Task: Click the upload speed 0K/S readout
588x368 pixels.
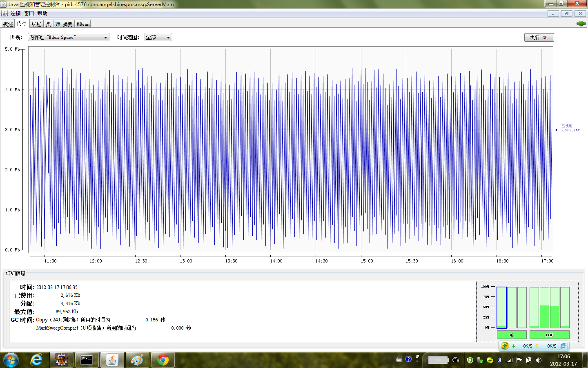Action: pos(552,346)
